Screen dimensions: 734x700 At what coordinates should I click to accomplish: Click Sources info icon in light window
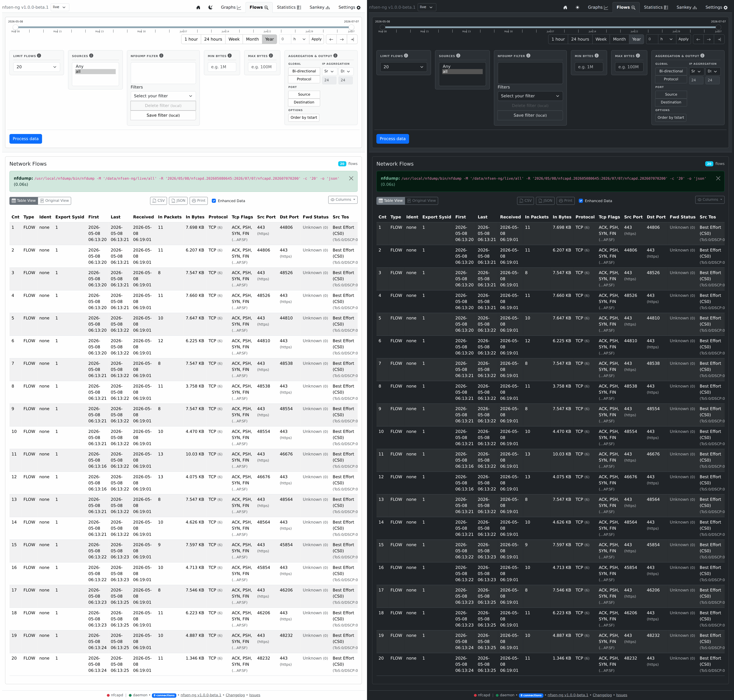(x=91, y=56)
